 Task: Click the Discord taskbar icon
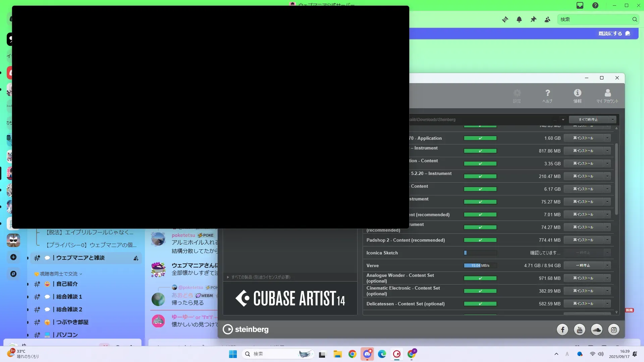tap(367, 354)
